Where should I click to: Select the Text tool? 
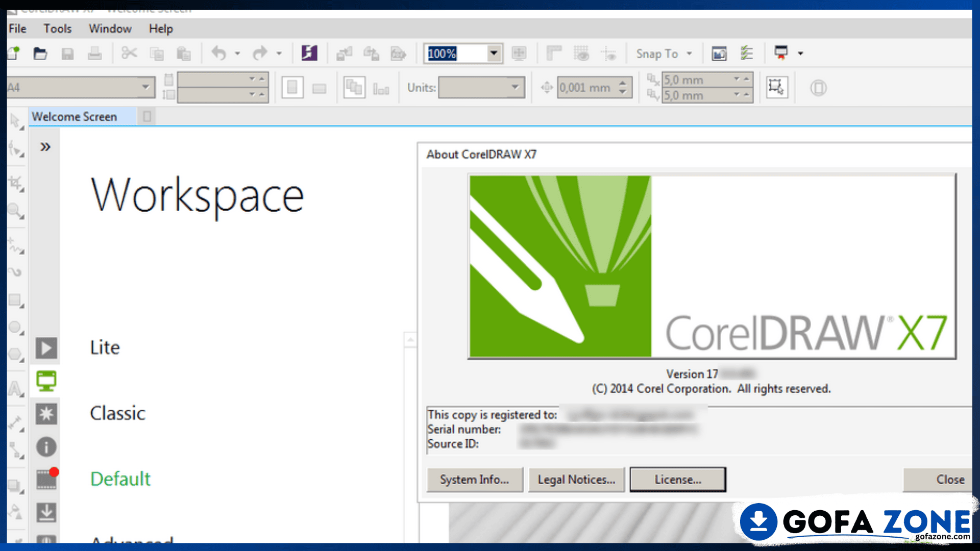pos(16,389)
